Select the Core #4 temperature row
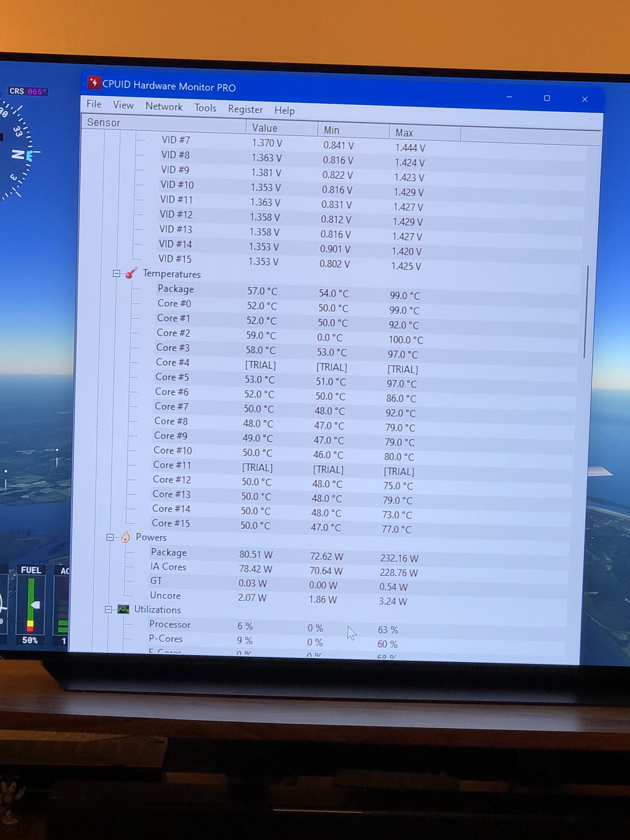Image resolution: width=630 pixels, height=840 pixels. (x=172, y=362)
